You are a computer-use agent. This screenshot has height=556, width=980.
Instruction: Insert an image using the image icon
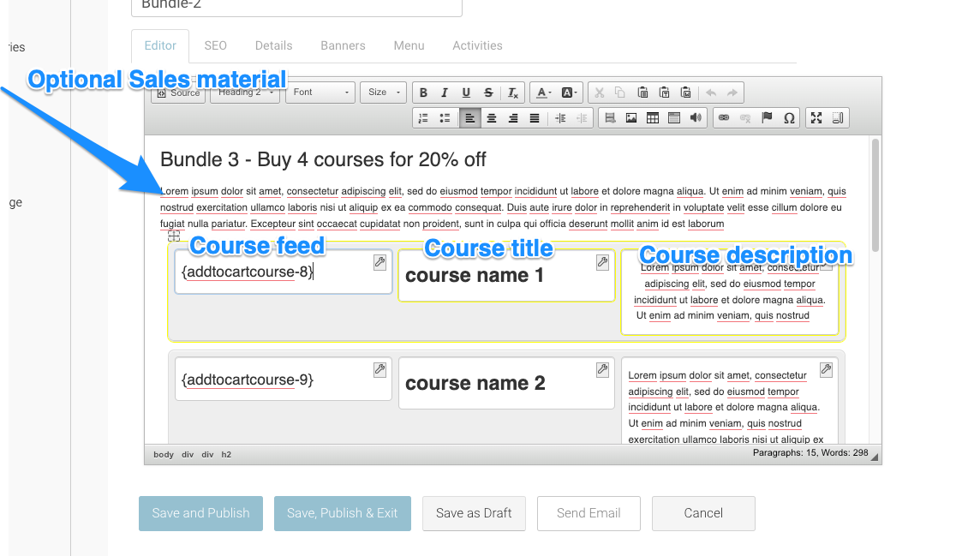pos(631,118)
